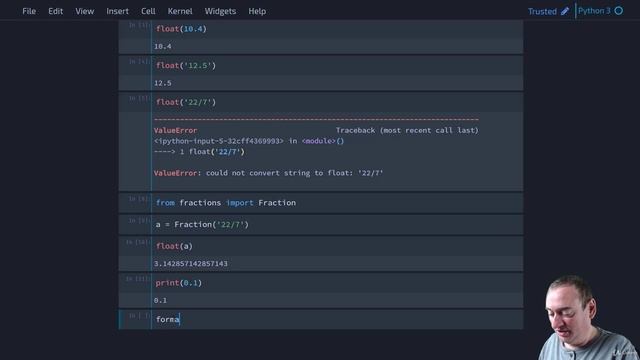
Task: Click the In prompt of the print(0.1) cell
Action: (x=138, y=279)
